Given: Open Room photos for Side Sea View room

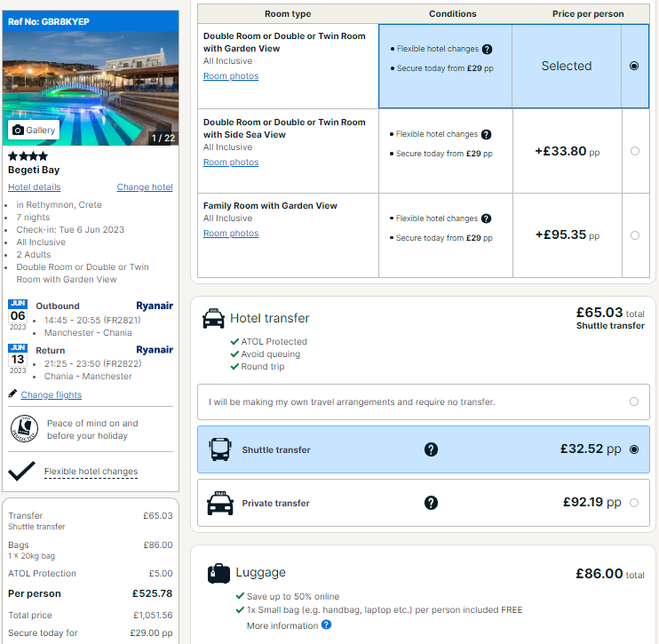Looking at the screenshot, I should tap(231, 163).
